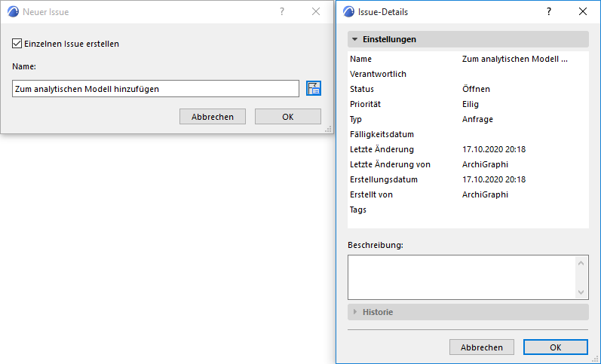Confirm the Neuer Issue dialog with OK
This screenshot has height=364, width=601.
(287, 117)
